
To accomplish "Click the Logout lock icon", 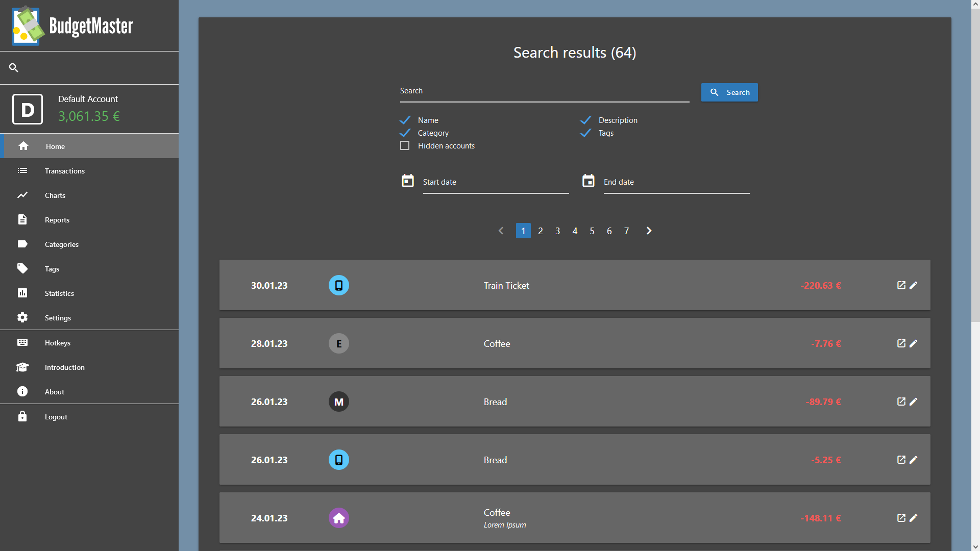I will 22,416.
